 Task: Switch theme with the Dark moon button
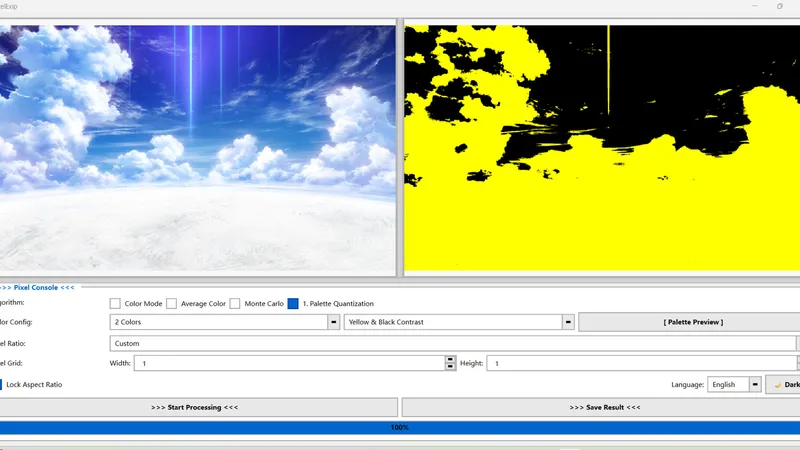click(x=786, y=384)
